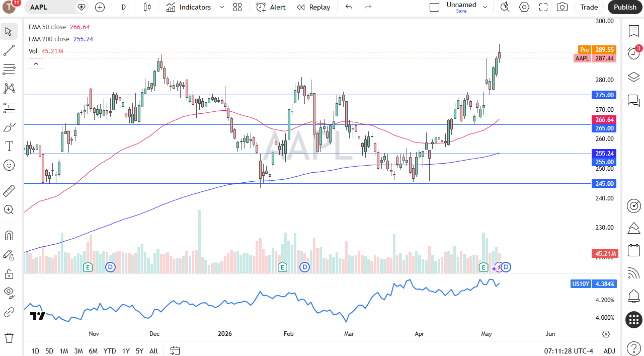Viewport: 644px width, 356px height.
Task: Open the candlestick chart style menu
Action: pos(147,7)
